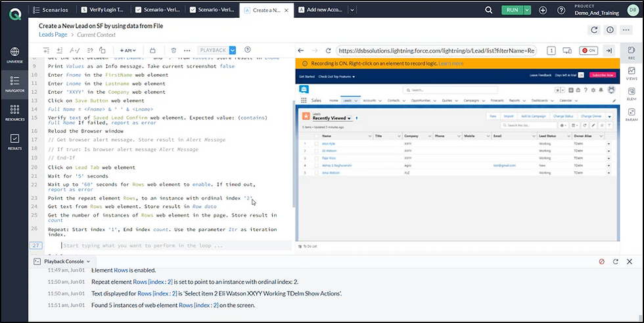Check the Abhay S Raghuwanshi row checkbox

[x=316, y=165]
